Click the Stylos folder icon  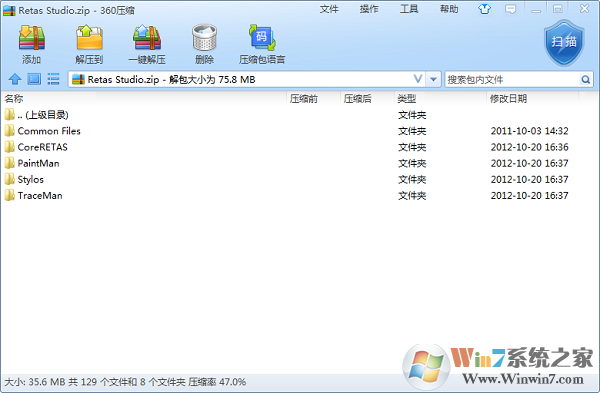pos(10,179)
